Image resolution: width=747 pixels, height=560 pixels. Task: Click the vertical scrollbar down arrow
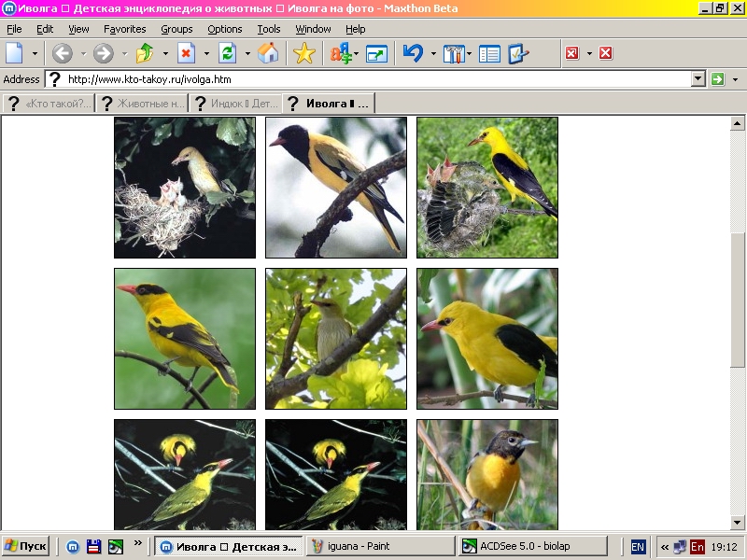[738, 522]
